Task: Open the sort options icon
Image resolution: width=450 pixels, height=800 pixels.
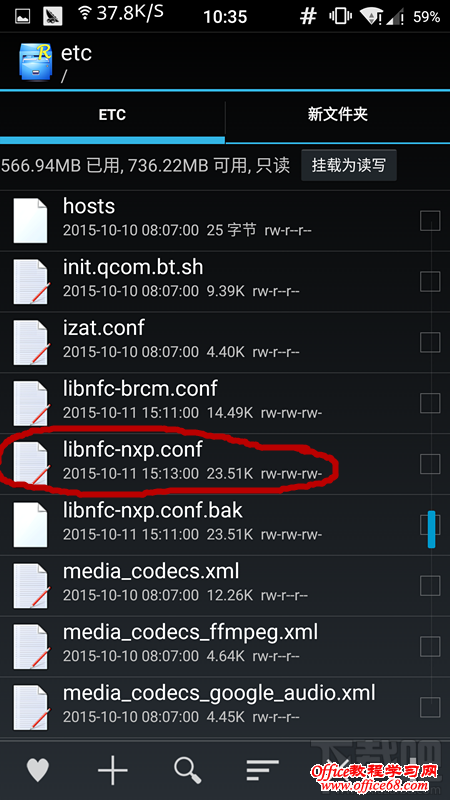Action: pyautogui.click(x=262, y=770)
